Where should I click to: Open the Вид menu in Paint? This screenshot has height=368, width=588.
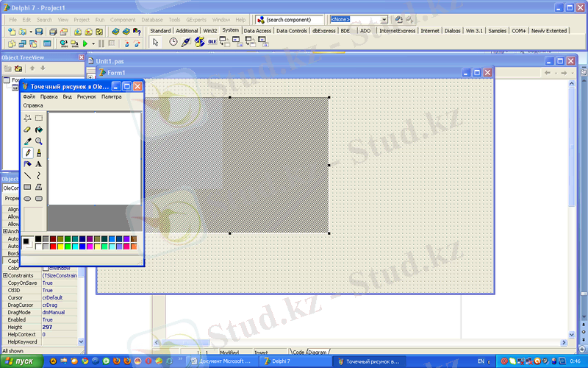click(x=67, y=96)
